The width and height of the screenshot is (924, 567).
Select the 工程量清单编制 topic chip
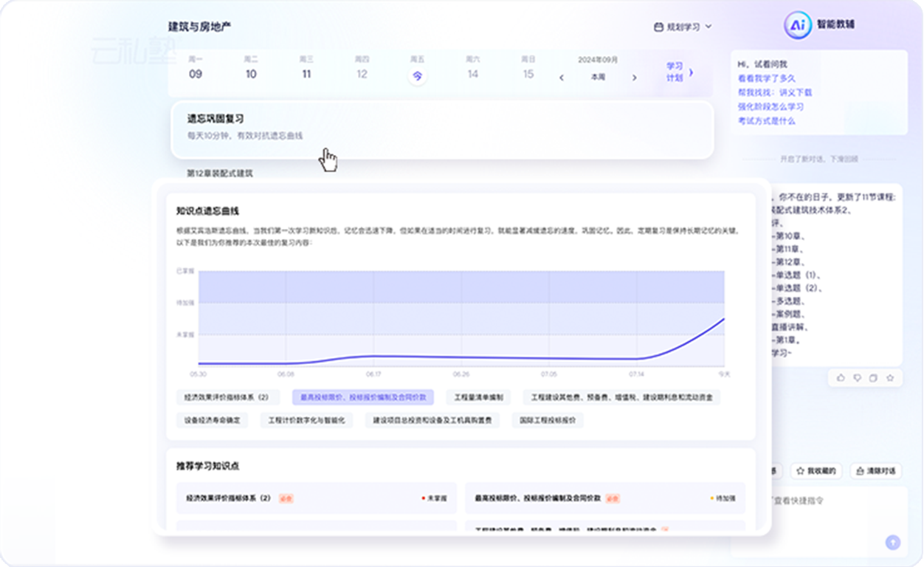coord(478,397)
